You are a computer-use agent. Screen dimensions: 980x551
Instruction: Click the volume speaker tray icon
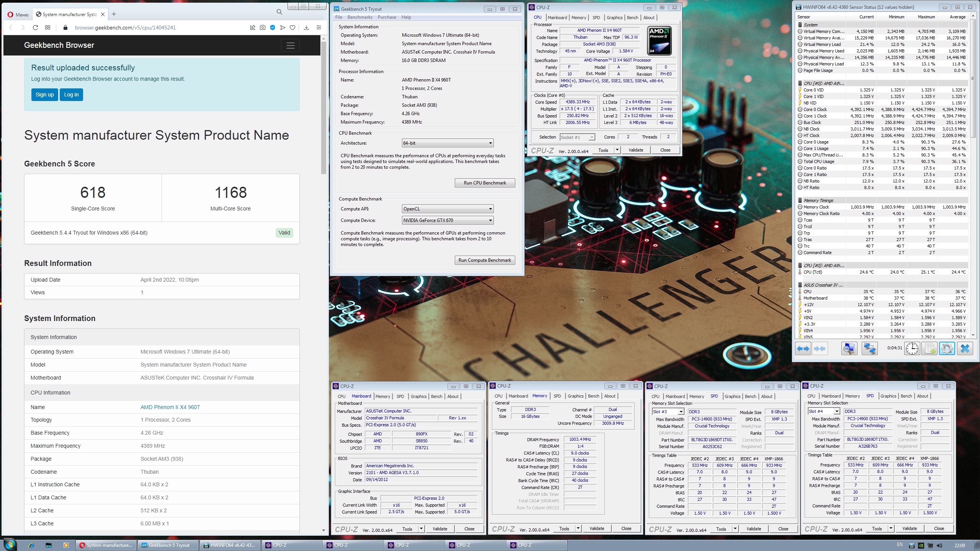click(939, 545)
